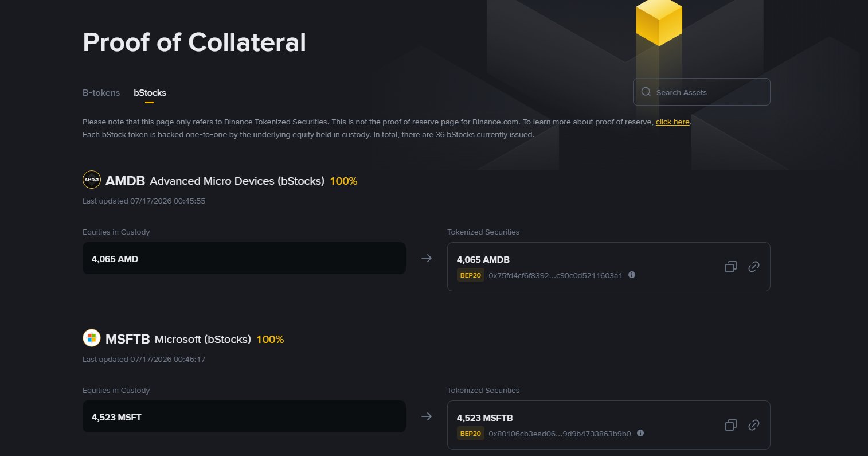868x456 pixels.
Task: Click the AMDB contract address 0x75fd4cf6f8392
Action: coord(556,275)
